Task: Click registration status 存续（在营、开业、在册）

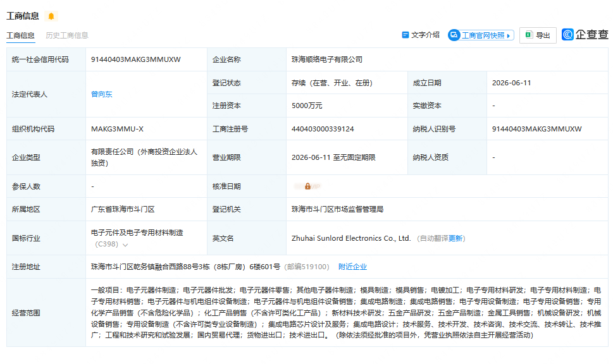Action: click(332, 83)
